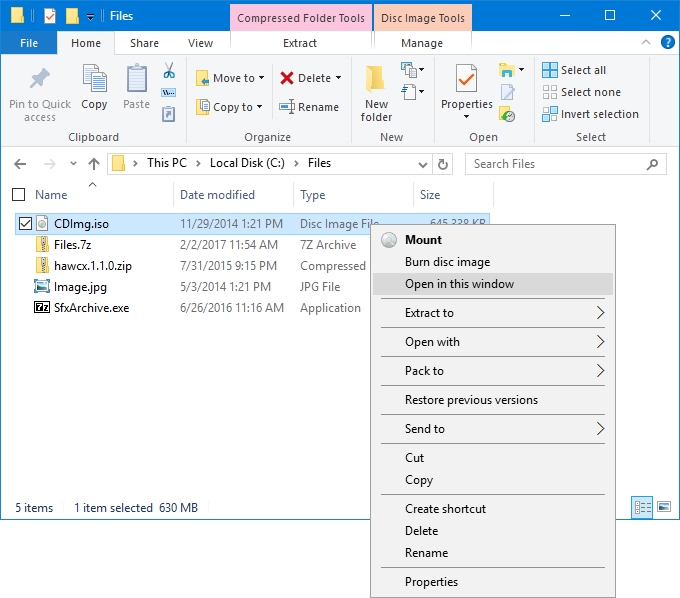Image resolution: width=680 pixels, height=598 pixels.
Task: Click the Paste clipboard icon
Action: click(137, 78)
